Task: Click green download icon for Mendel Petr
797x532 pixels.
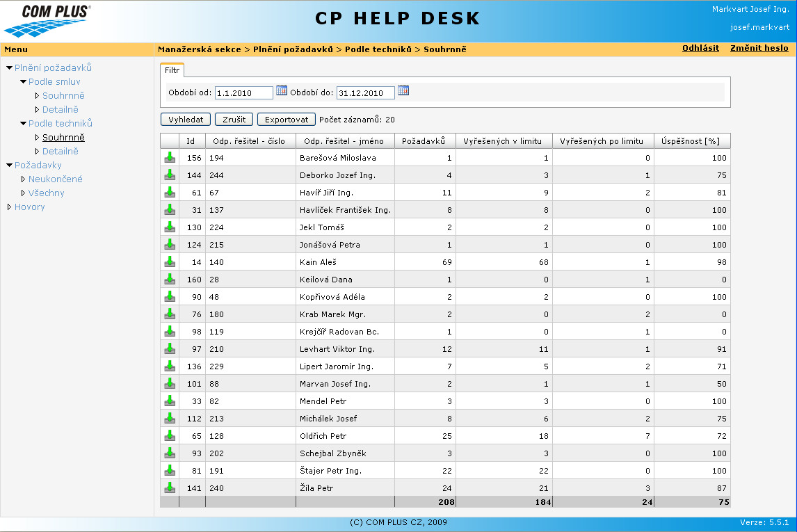Action: point(170,401)
